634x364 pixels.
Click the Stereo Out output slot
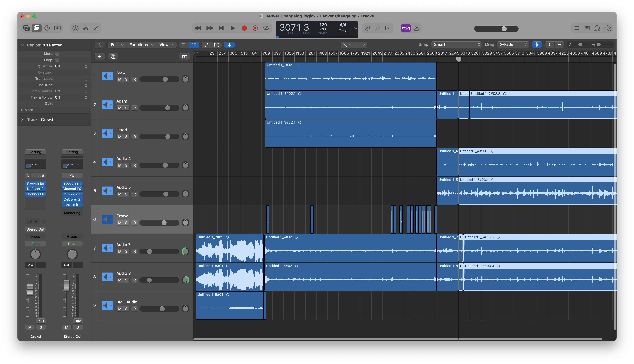(x=35, y=229)
